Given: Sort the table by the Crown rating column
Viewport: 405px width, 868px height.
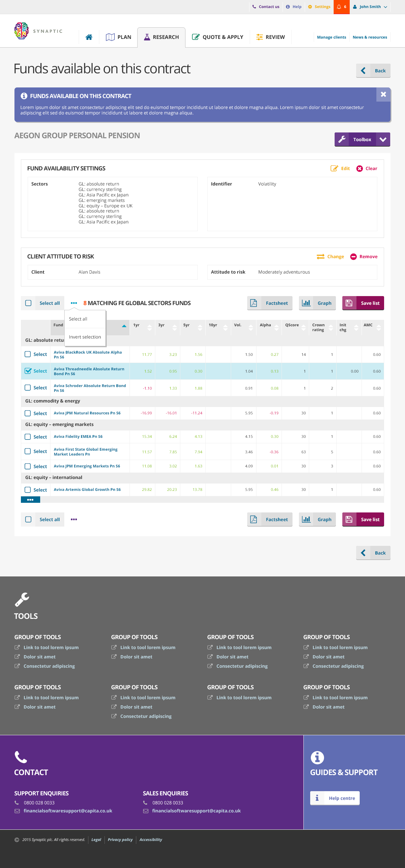Looking at the screenshot, I should [x=331, y=328].
